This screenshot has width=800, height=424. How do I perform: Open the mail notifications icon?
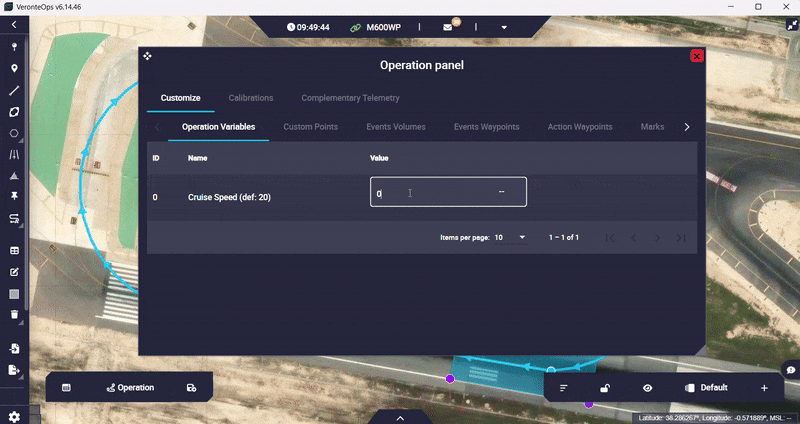(447, 26)
